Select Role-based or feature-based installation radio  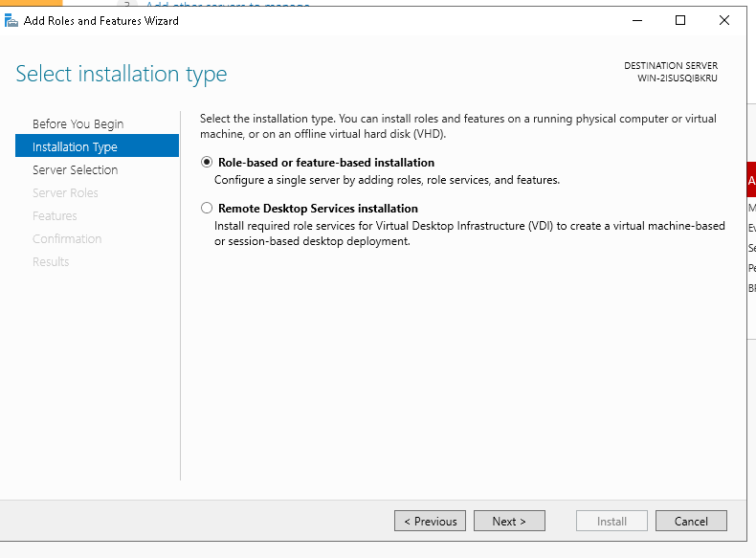point(207,163)
